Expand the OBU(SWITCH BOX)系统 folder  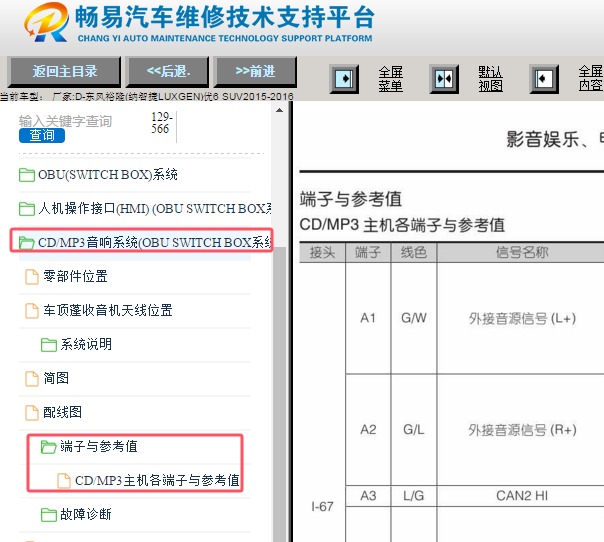(x=107, y=175)
